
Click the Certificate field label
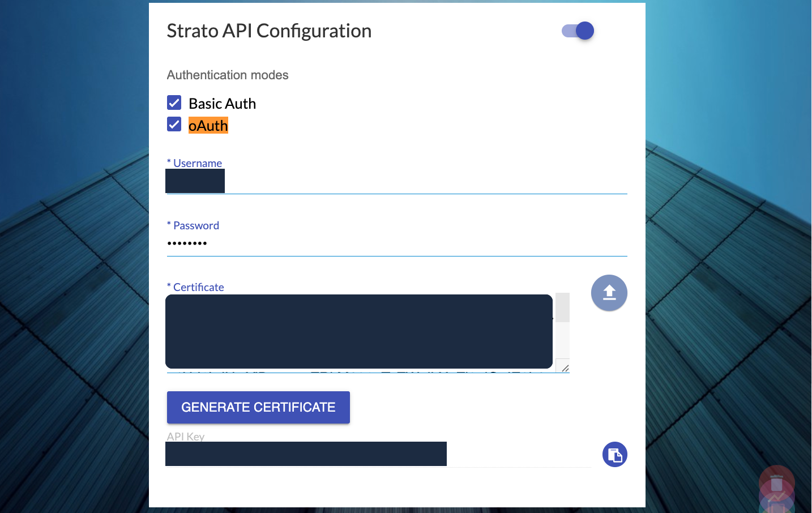click(198, 287)
